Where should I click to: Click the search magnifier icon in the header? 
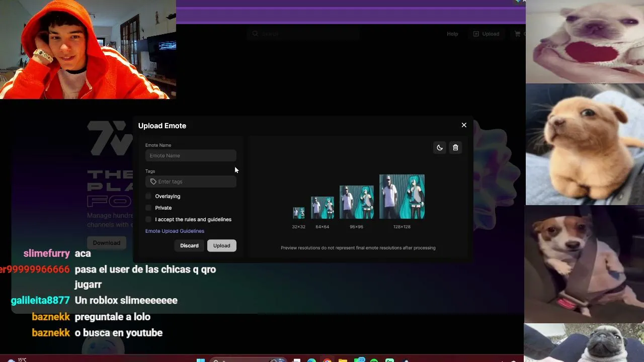(x=255, y=34)
